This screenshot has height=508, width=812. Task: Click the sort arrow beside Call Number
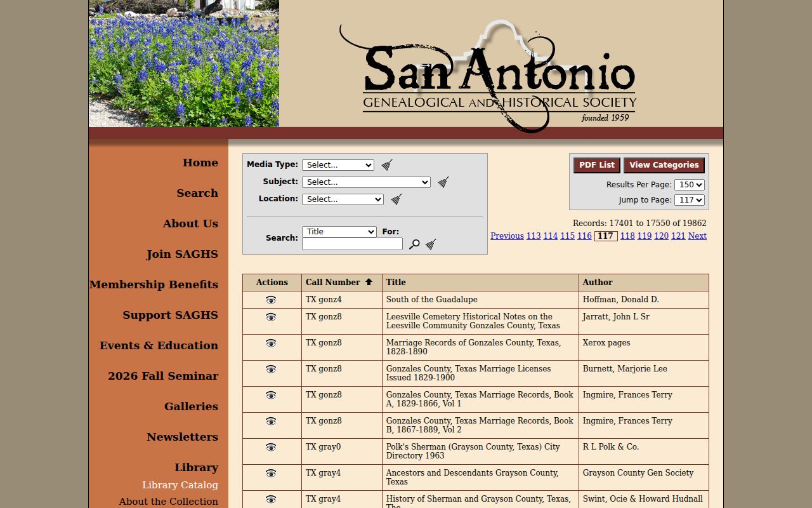[369, 282]
